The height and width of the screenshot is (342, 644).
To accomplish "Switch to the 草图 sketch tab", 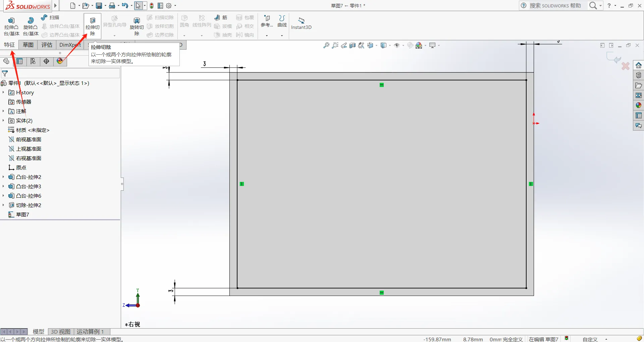I will (x=28, y=45).
